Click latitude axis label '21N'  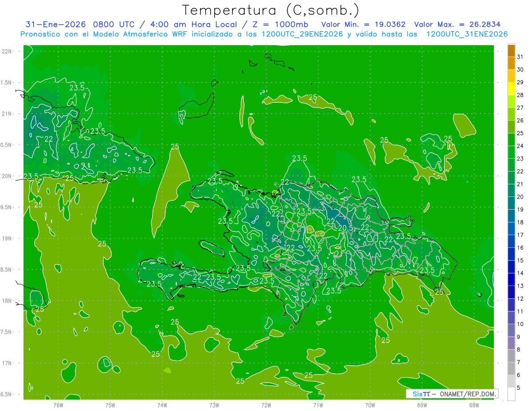[7, 114]
